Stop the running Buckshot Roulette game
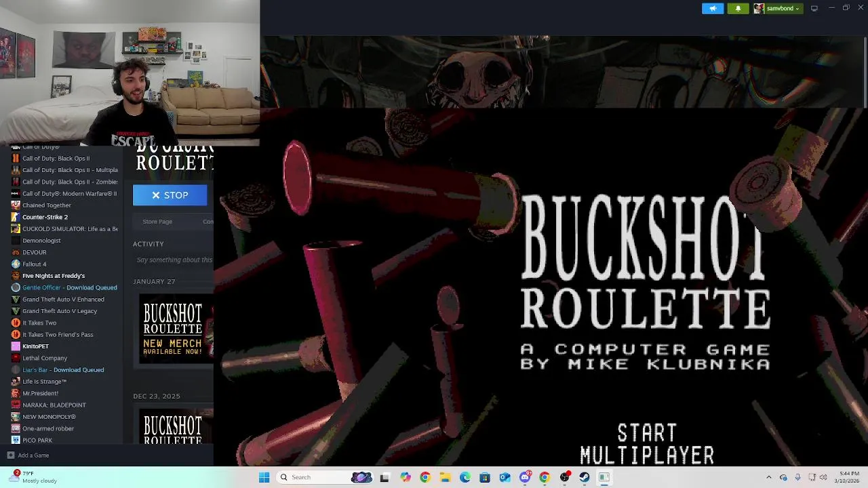This screenshot has width=868, height=488. (170, 195)
